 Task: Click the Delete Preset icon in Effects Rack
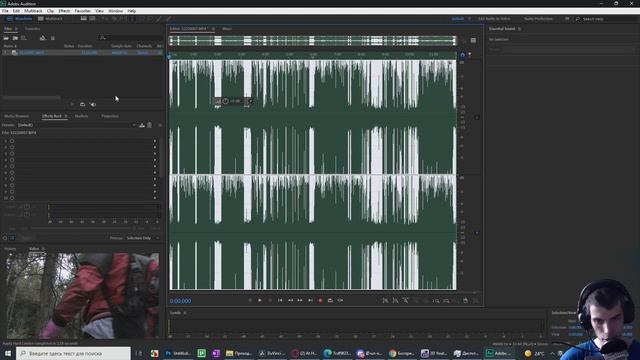pyautogui.click(x=150, y=125)
